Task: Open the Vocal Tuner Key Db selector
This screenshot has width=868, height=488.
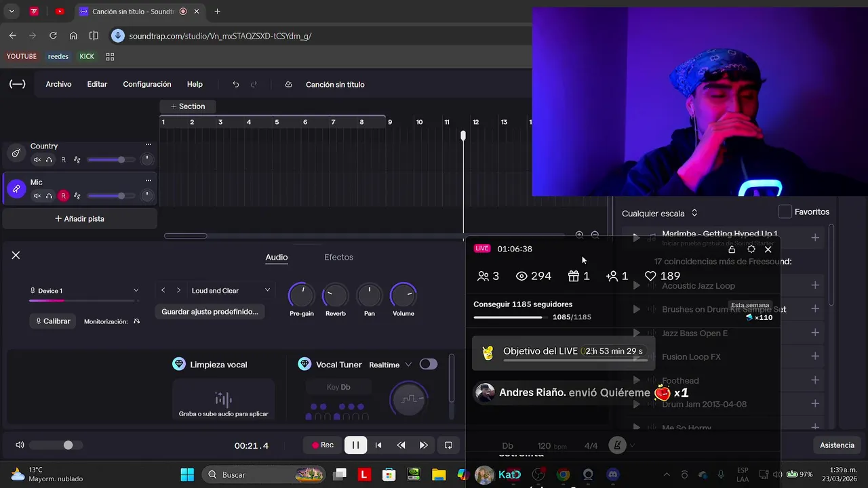Action: tap(338, 387)
